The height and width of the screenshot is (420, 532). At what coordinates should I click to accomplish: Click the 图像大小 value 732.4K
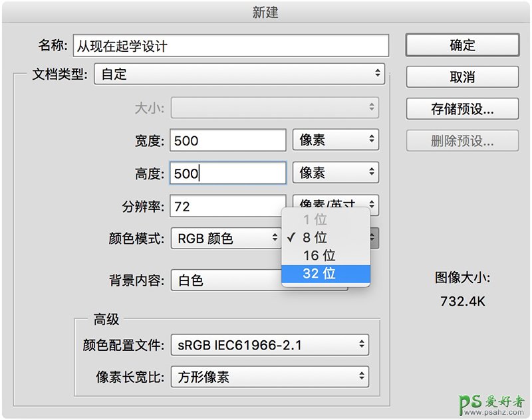pos(462,301)
